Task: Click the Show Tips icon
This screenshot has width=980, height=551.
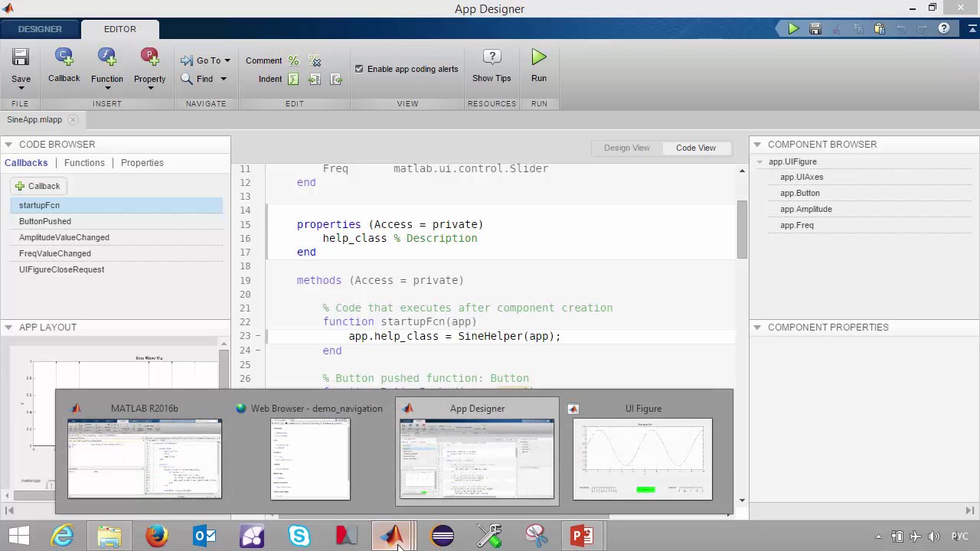Action: 492,58
